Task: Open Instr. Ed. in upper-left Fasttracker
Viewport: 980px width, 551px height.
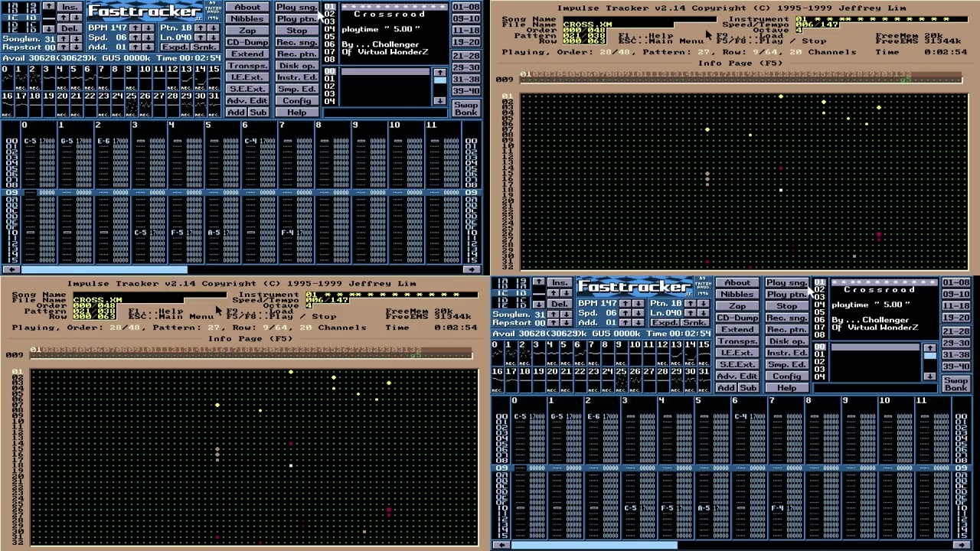Action: (297, 77)
